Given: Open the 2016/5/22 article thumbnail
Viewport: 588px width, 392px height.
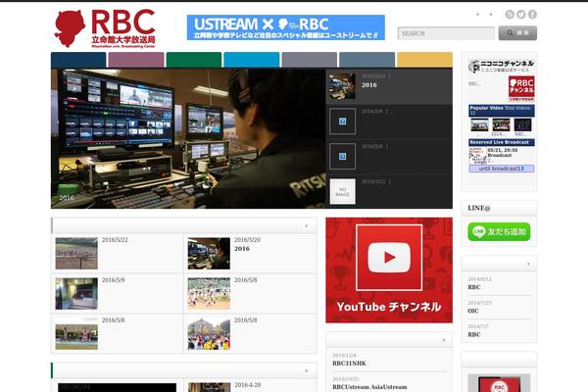Looking at the screenshot, I should [x=76, y=253].
